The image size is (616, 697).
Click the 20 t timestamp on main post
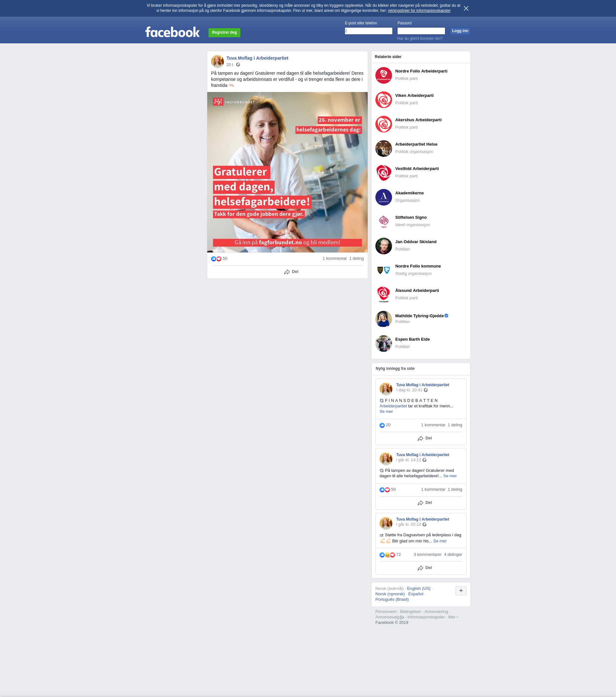coord(229,65)
